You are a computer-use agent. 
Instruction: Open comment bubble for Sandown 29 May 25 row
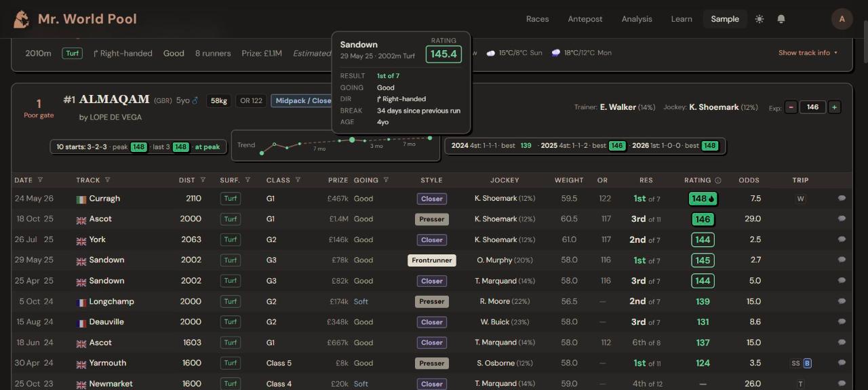tap(842, 260)
